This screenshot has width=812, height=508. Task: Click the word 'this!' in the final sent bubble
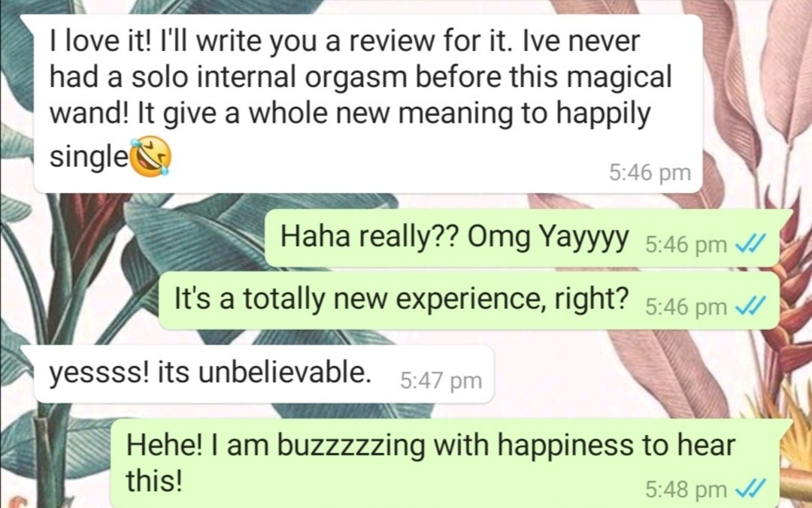(x=154, y=480)
